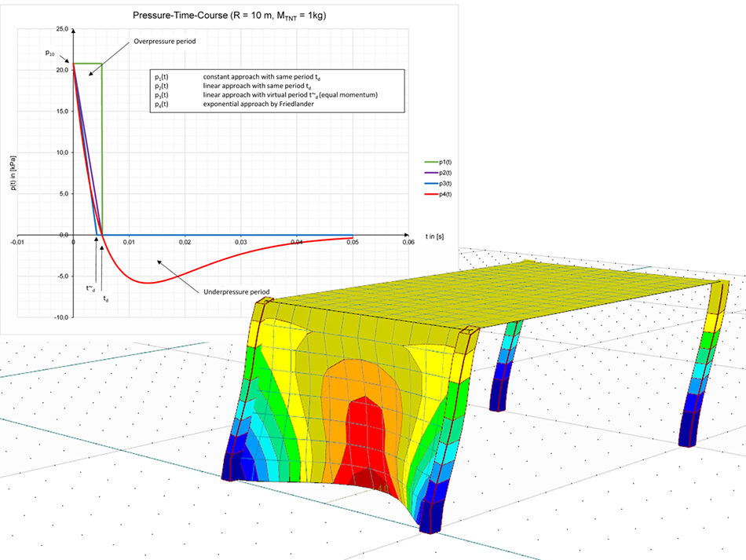Image resolution: width=746 pixels, height=560 pixels.
Task: Select the green p1(t) legend line
Action: click(x=431, y=162)
